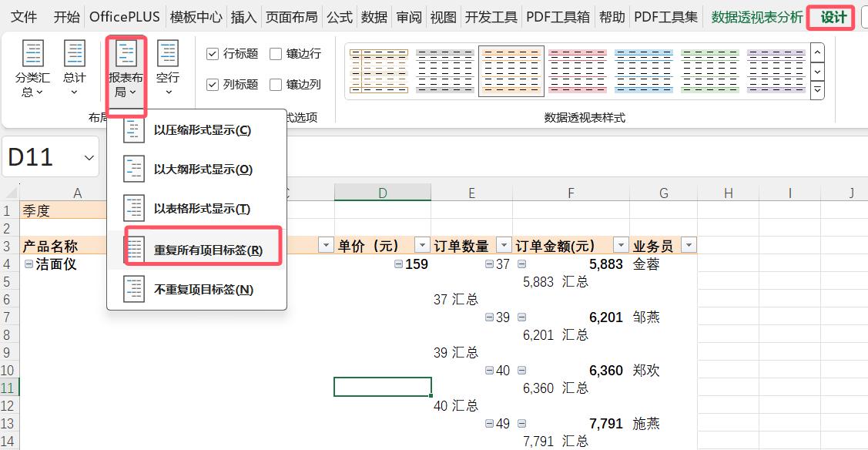This screenshot has height=450, width=868.
Task: Click cell containing 邹燕
Action: click(663, 317)
